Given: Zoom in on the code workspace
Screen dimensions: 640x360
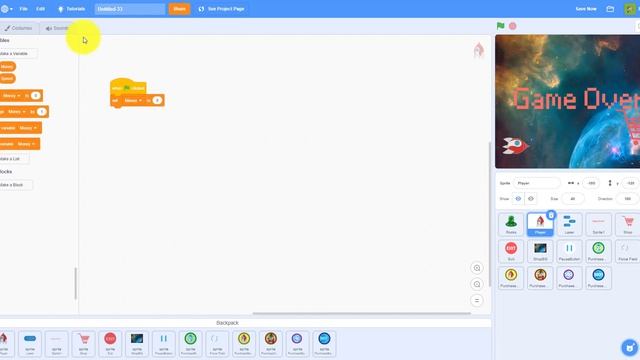Looking at the screenshot, I should pos(477,268).
